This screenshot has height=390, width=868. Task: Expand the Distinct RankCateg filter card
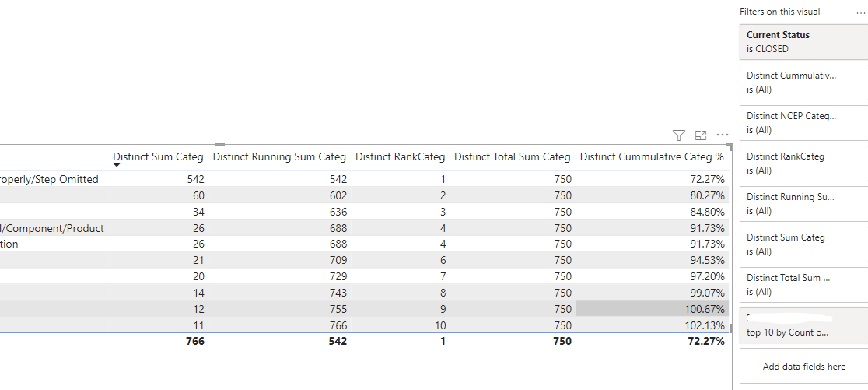[x=804, y=163]
